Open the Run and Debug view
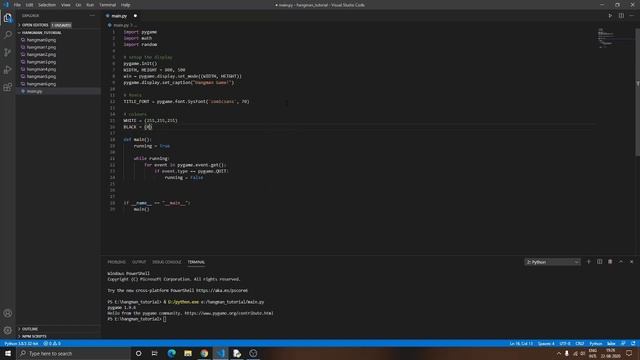 (x=7, y=70)
